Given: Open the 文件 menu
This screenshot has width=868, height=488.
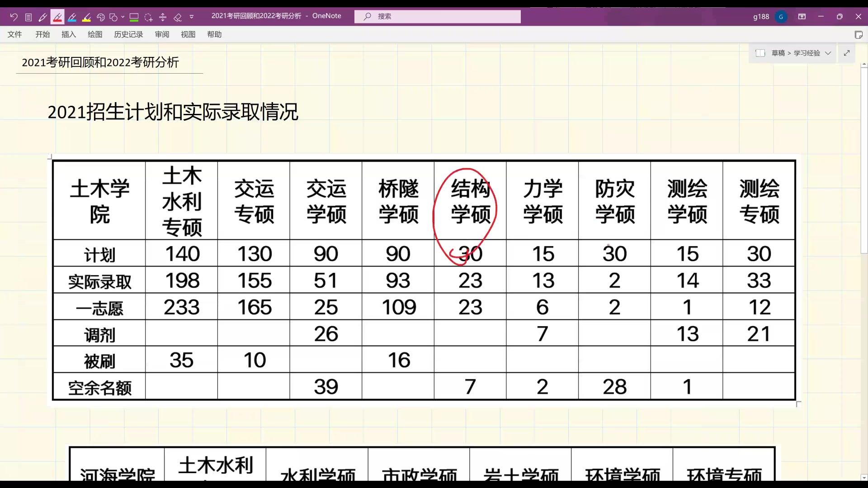Looking at the screenshot, I should click(x=14, y=34).
